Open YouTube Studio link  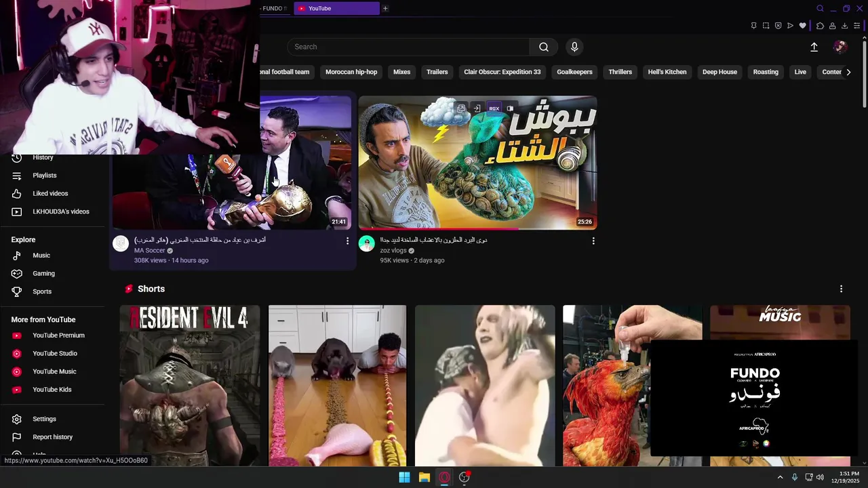coord(54,353)
